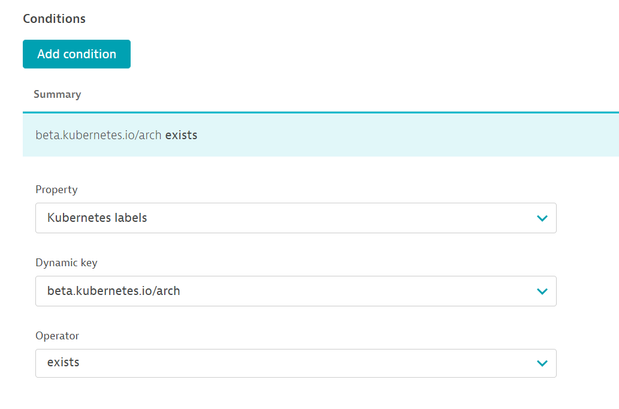Click the Conditions section heading

(54, 18)
